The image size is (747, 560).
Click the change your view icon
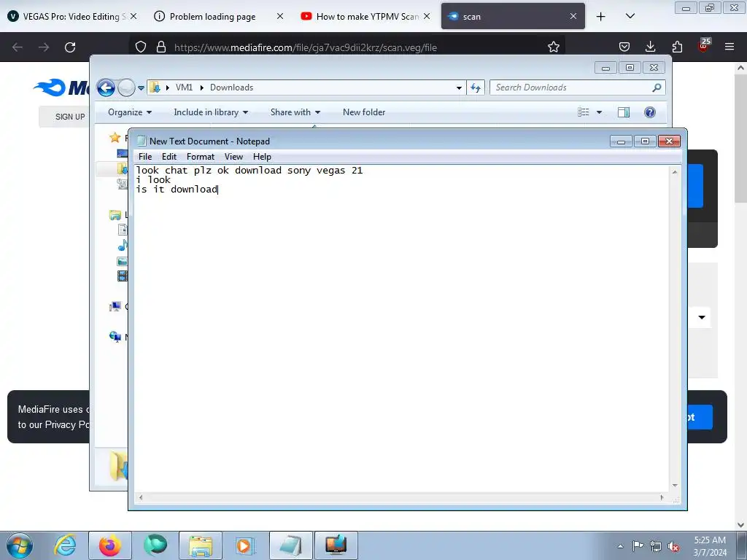click(583, 112)
